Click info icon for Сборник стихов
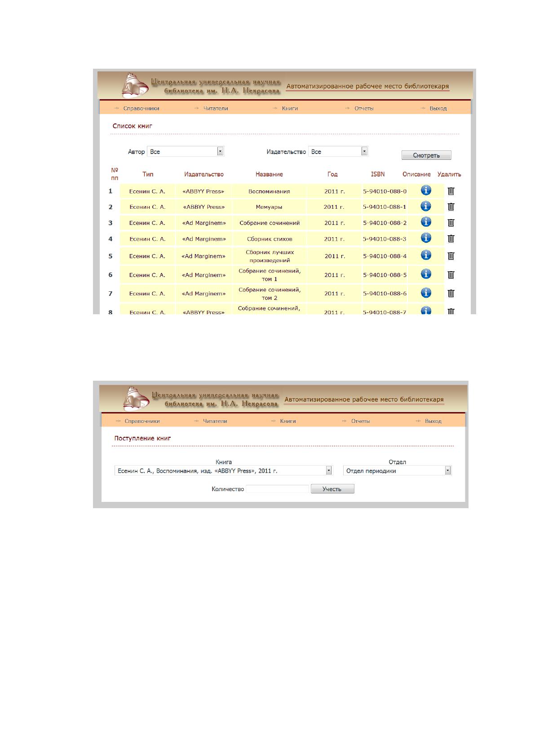Image resolution: width=535 pixels, height=756 pixels. point(426,238)
